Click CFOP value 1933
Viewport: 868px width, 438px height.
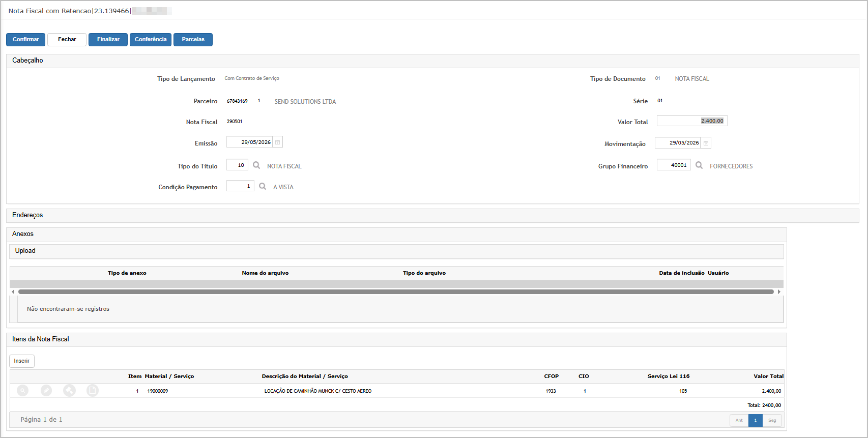click(551, 391)
